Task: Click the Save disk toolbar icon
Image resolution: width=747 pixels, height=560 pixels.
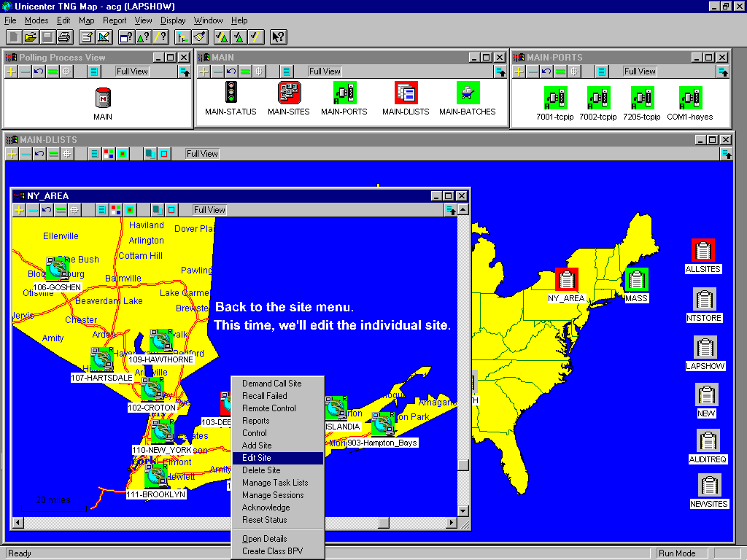Action: point(47,36)
